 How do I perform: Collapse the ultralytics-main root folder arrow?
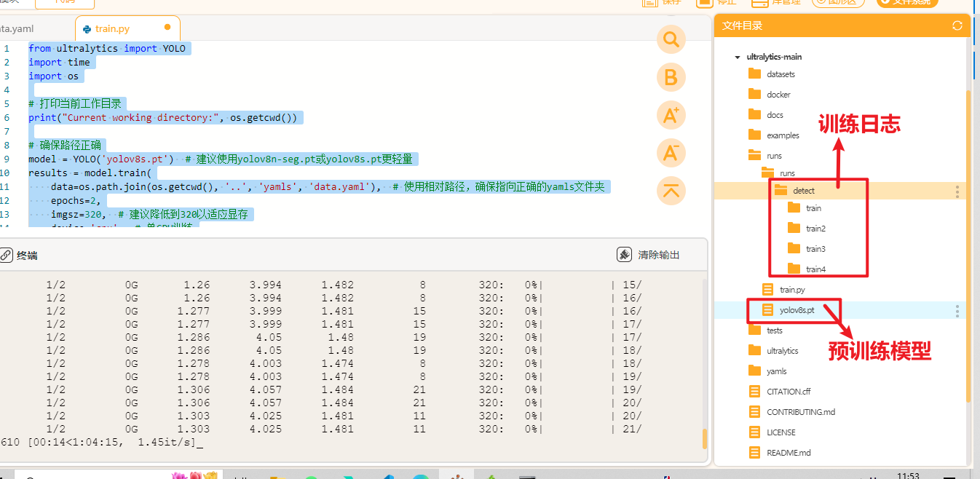point(738,57)
